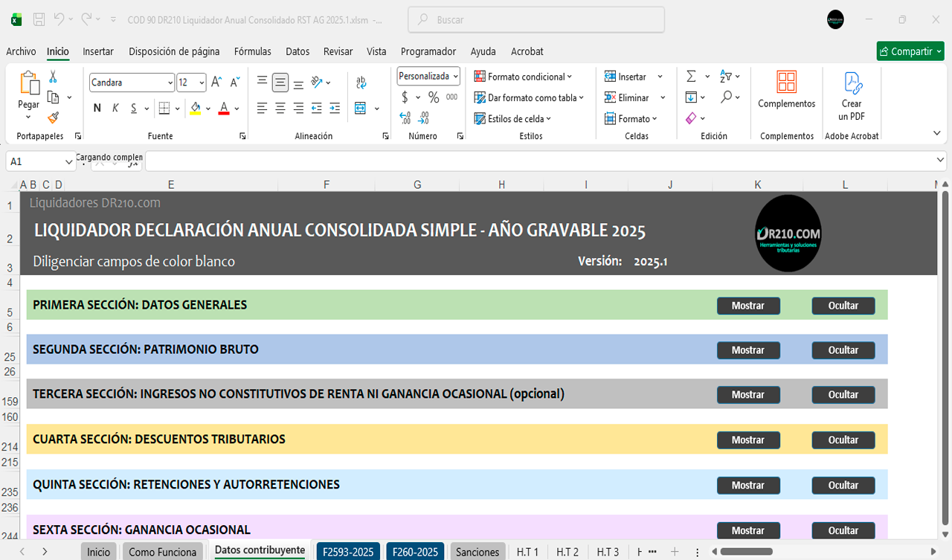Screen dimensions: 952x560
Task: Click the AutoSum sigma icon
Action: tap(691, 77)
